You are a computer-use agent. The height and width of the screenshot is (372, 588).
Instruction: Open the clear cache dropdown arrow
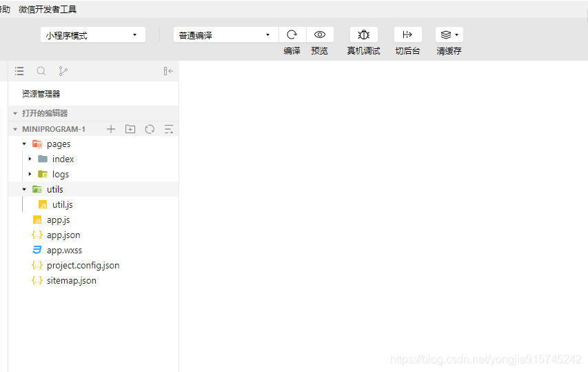(x=457, y=35)
